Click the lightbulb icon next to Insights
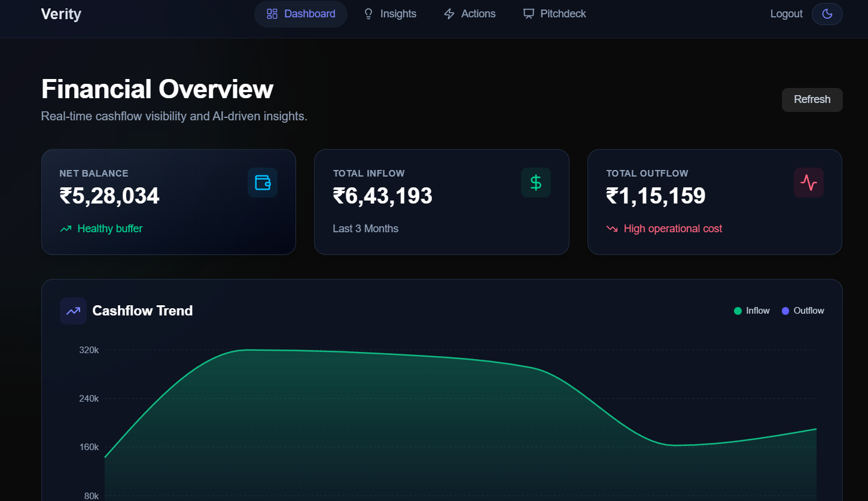 click(x=368, y=14)
